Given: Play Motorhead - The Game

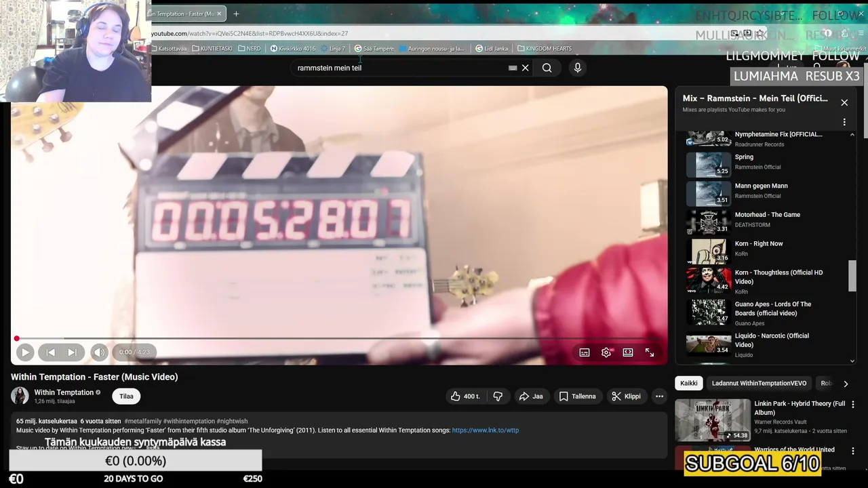Looking at the screenshot, I should pyautogui.click(x=766, y=222).
